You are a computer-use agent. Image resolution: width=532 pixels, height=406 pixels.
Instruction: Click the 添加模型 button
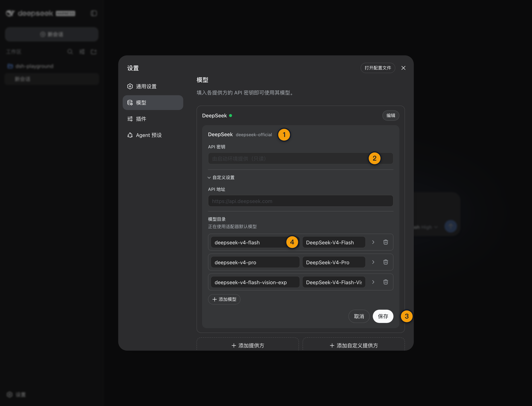[x=224, y=299]
